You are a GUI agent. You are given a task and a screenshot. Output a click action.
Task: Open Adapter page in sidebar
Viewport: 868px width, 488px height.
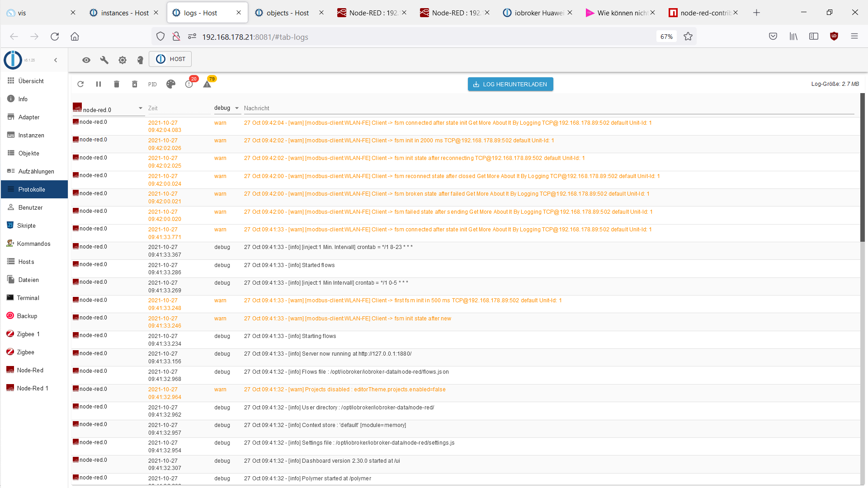click(34, 117)
